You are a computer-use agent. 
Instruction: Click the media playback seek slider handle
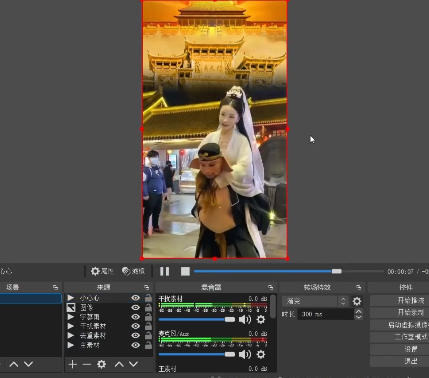(x=337, y=271)
